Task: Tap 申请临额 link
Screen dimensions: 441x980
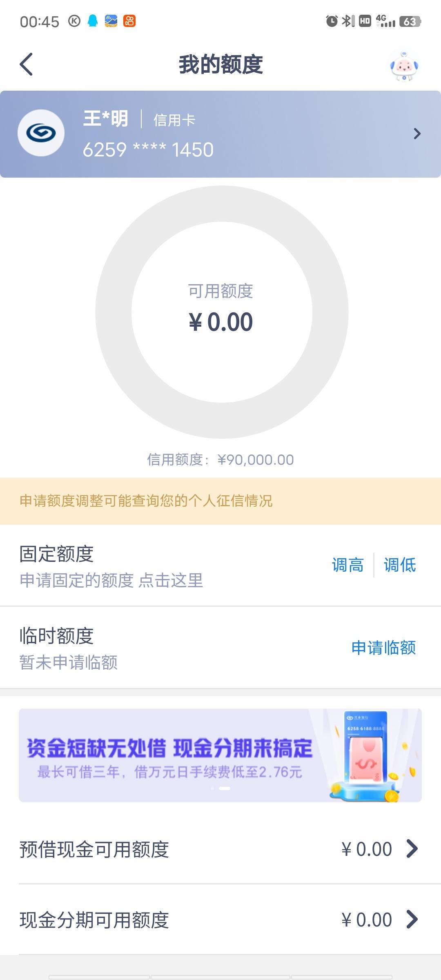Action: [383, 648]
